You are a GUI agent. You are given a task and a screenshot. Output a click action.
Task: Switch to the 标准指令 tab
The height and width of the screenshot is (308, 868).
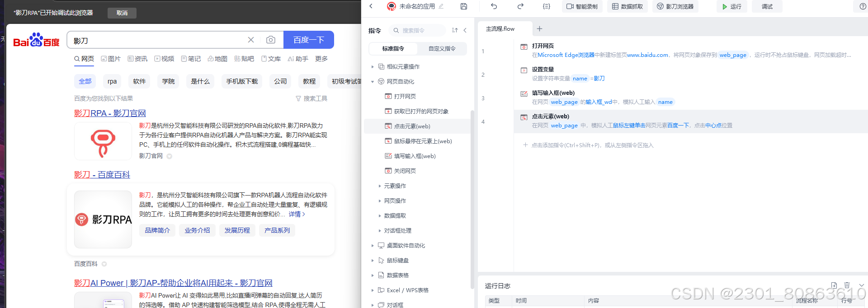(x=393, y=48)
